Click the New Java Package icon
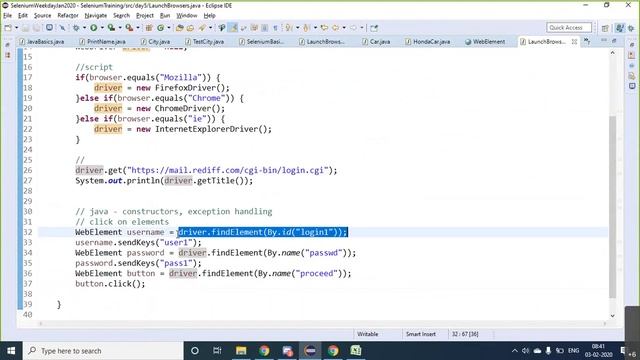The height and width of the screenshot is (360, 640). [x=149, y=28]
